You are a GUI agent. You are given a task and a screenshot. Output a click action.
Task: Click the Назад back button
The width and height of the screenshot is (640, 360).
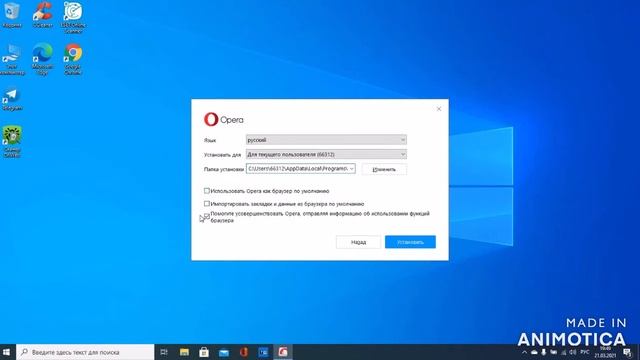[x=358, y=242]
